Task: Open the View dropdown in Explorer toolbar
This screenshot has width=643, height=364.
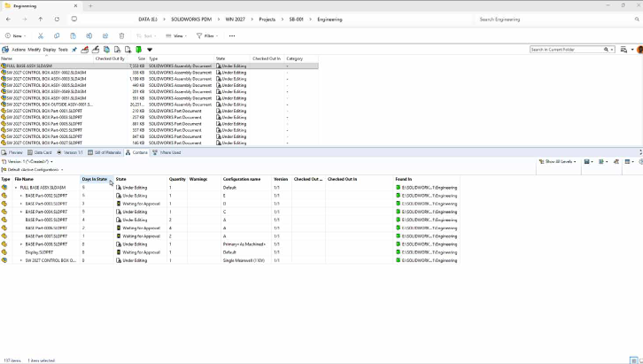Action: [176, 36]
